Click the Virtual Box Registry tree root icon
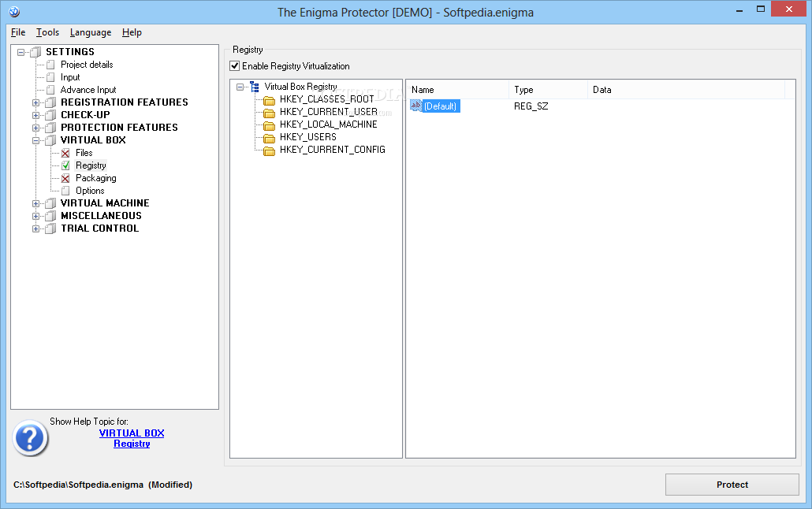Viewport: 812px width, 509px height. [255, 87]
